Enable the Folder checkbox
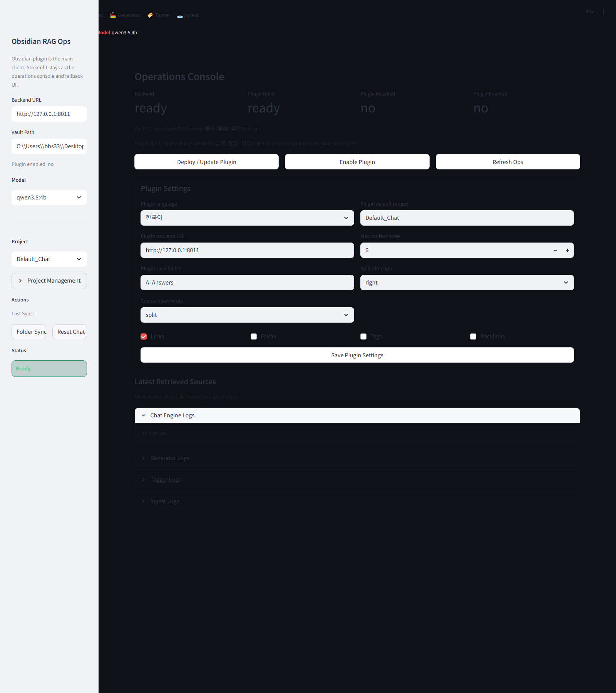This screenshot has width=616, height=693. [x=253, y=336]
